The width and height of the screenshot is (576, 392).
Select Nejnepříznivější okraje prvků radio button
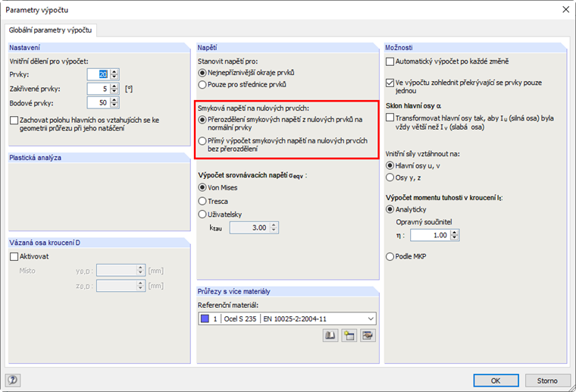tap(202, 73)
